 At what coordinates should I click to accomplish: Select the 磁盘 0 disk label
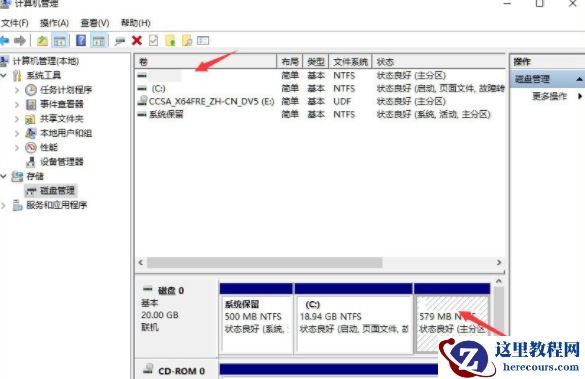(171, 291)
